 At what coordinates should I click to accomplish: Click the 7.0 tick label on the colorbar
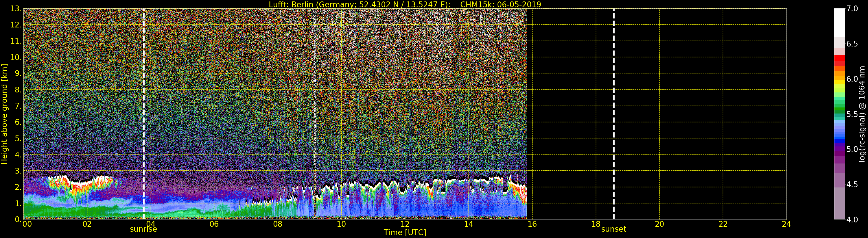(852, 8)
